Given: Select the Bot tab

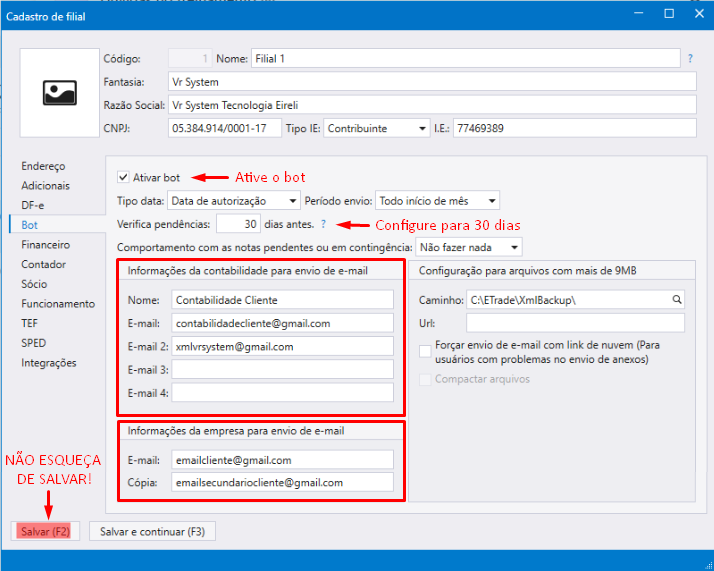Looking at the screenshot, I should (x=30, y=225).
